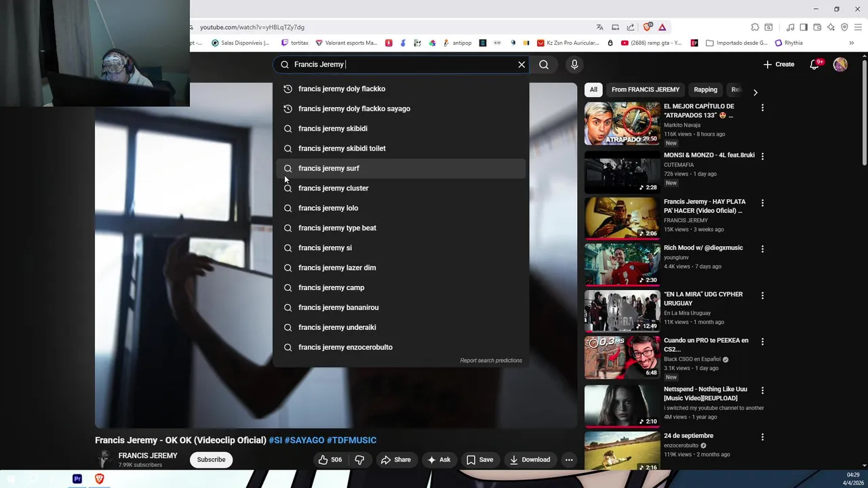Toggle browser sidebar panel icon
Image resolution: width=868 pixels, height=488 pixels.
pos(804,27)
